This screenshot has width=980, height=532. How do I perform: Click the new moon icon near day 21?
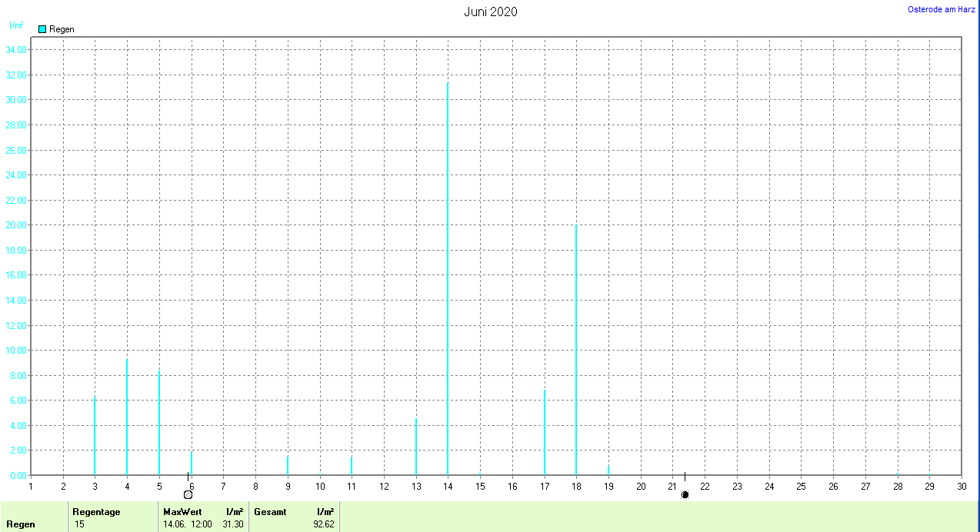point(685,494)
